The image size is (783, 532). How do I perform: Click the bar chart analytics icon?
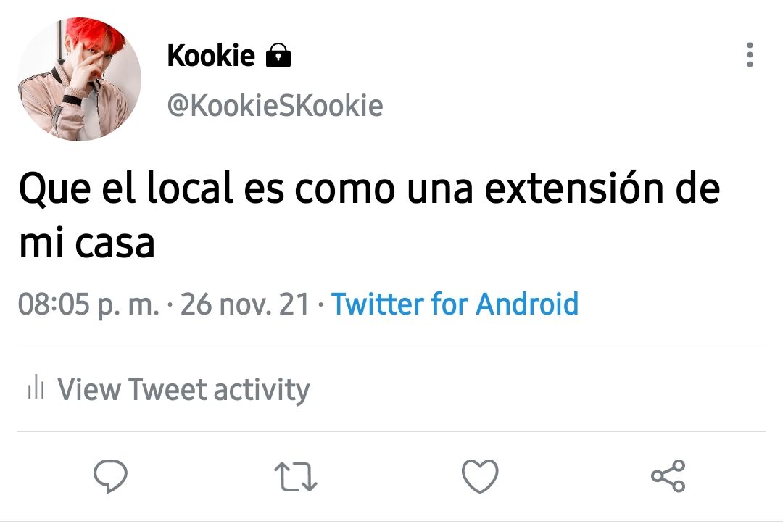click(x=36, y=387)
